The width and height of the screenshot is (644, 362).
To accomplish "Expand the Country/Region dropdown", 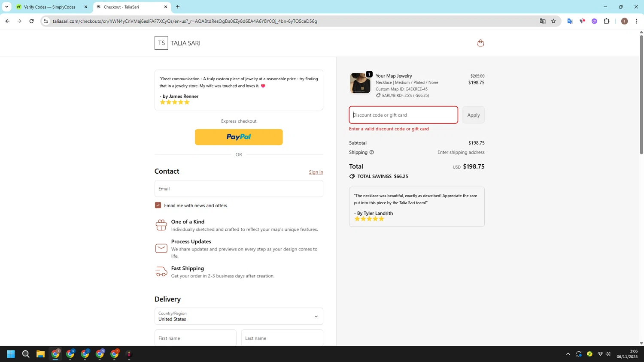I will (239, 316).
